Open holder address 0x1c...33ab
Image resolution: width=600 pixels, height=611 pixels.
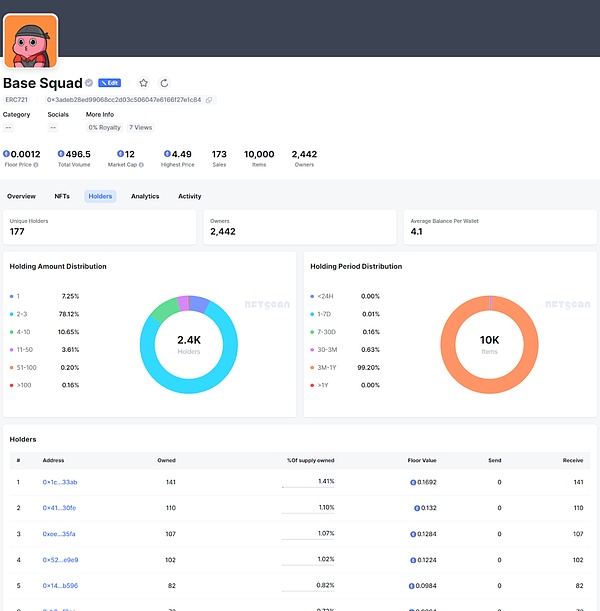pyautogui.click(x=60, y=482)
